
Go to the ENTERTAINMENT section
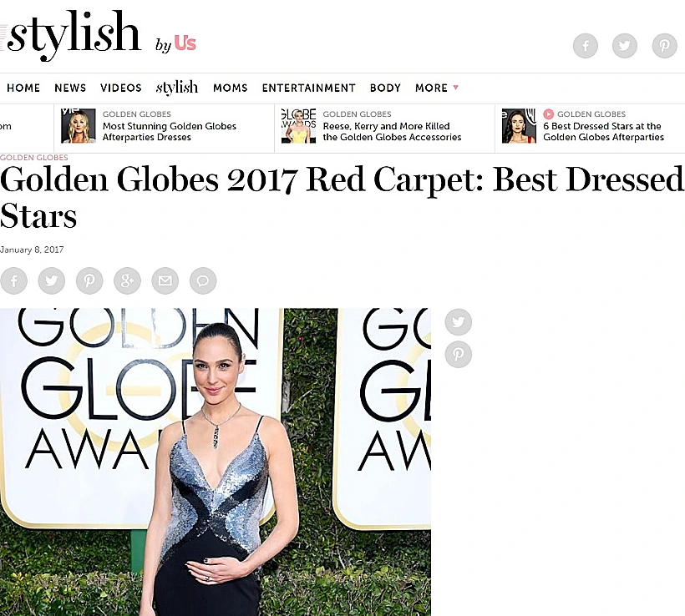[309, 88]
